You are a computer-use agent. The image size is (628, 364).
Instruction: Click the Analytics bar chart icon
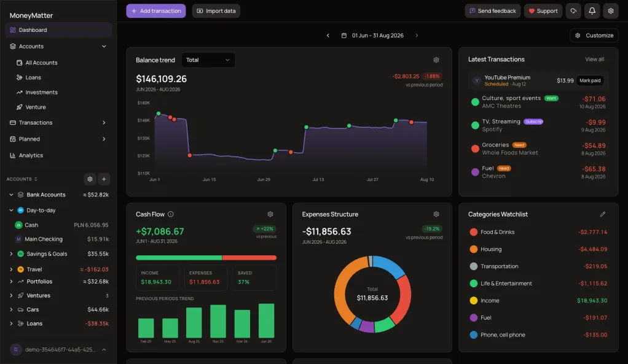13,155
